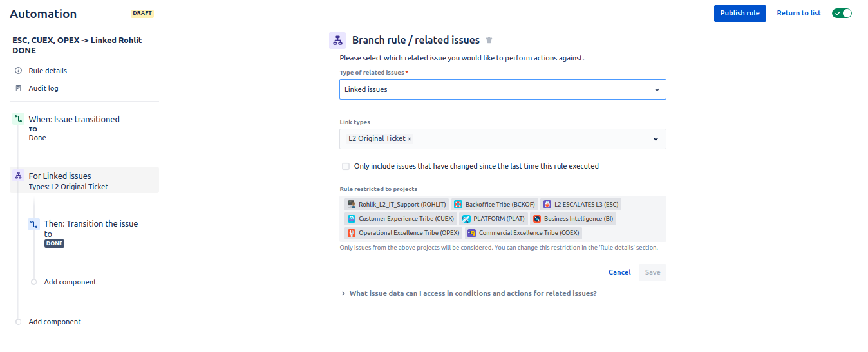
Task: Click the Business Intelligence project avatar
Action: [536, 219]
